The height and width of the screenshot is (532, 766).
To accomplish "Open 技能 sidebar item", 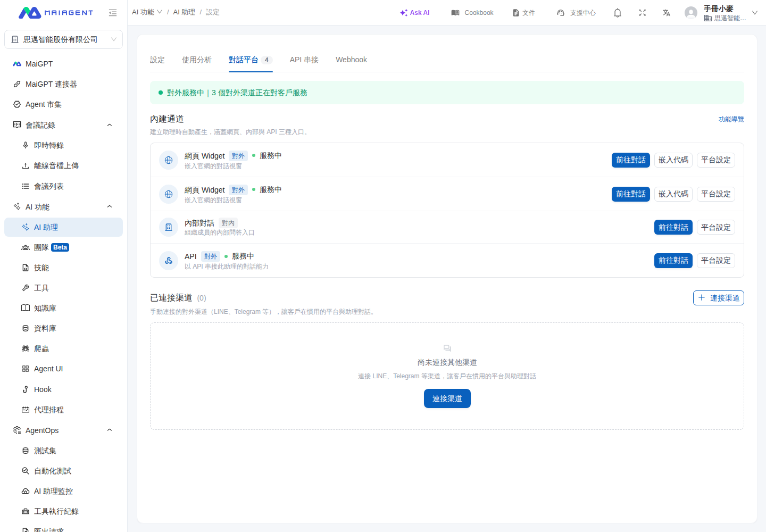I will click(63, 268).
